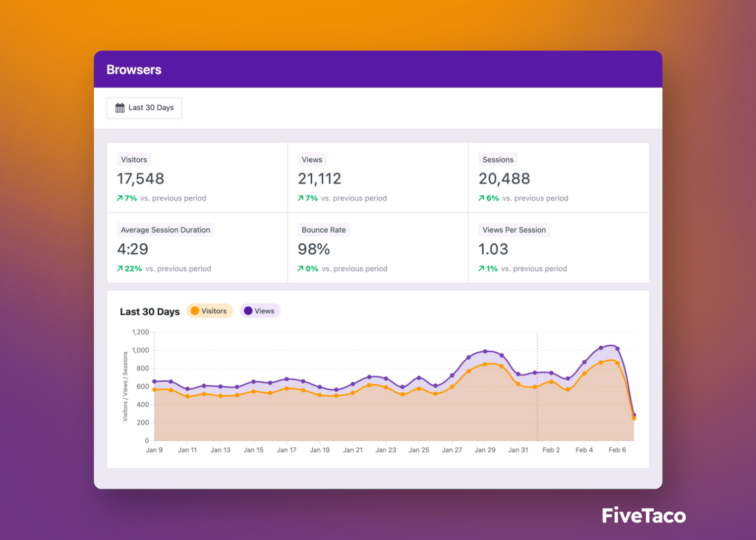Click the Visitors value 17,548

(x=140, y=179)
